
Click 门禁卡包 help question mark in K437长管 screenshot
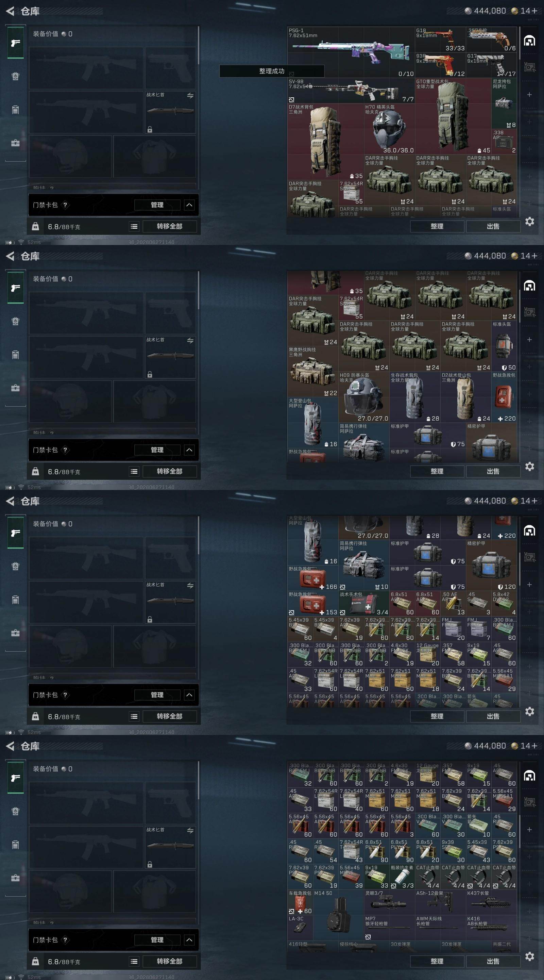(65, 940)
